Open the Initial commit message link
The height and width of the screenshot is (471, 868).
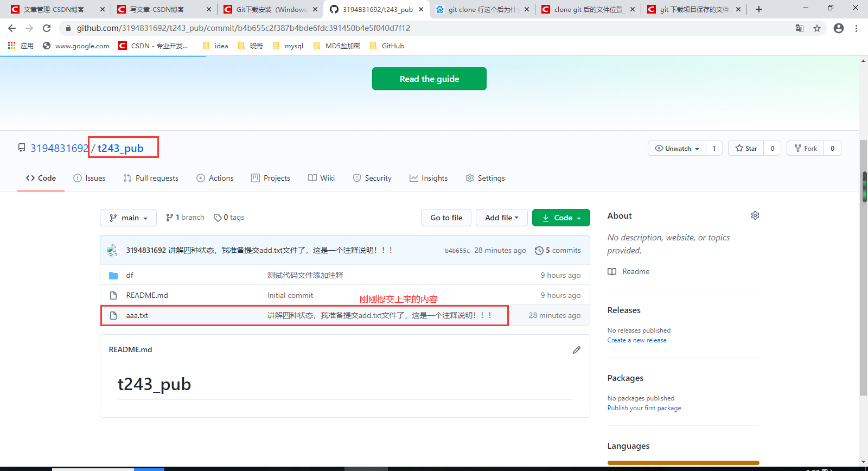tap(290, 295)
